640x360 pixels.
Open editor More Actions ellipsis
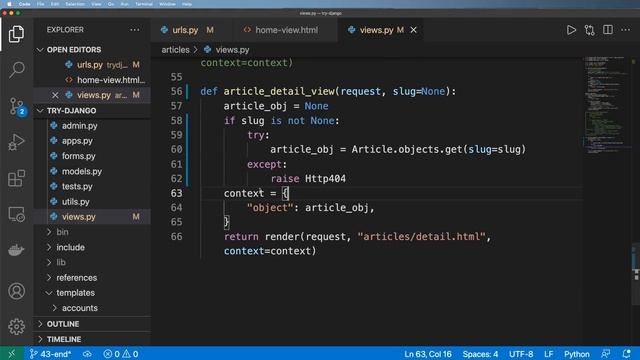coord(625,30)
